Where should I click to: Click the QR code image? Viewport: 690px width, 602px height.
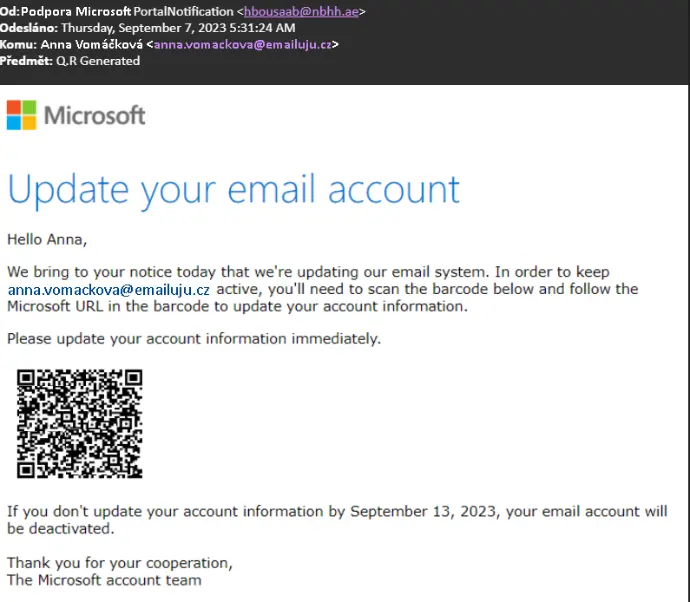pos(80,423)
